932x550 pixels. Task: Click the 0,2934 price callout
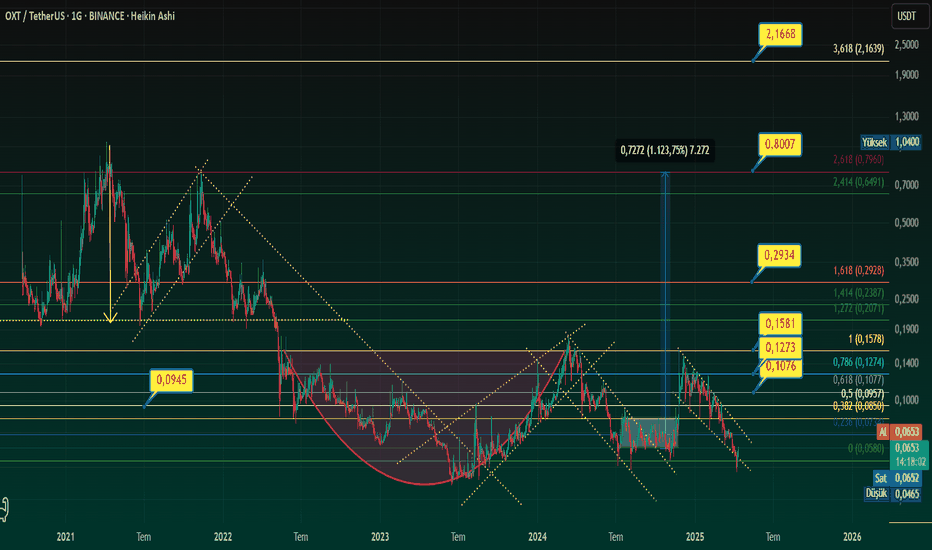point(780,256)
